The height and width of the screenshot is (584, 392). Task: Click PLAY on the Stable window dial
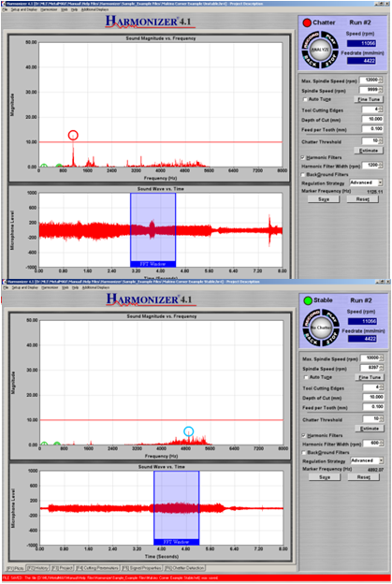331,317
